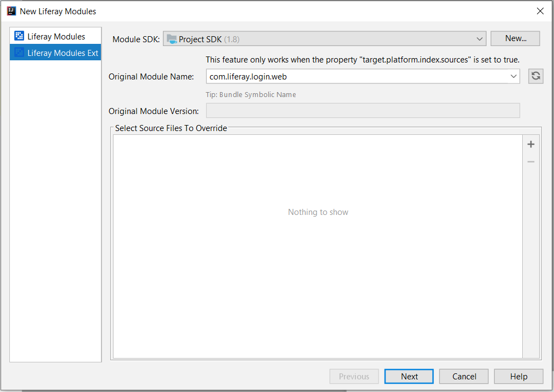
Task: Click the 'Tip: Bundle Symbolic Name' hint
Action: [x=251, y=95]
